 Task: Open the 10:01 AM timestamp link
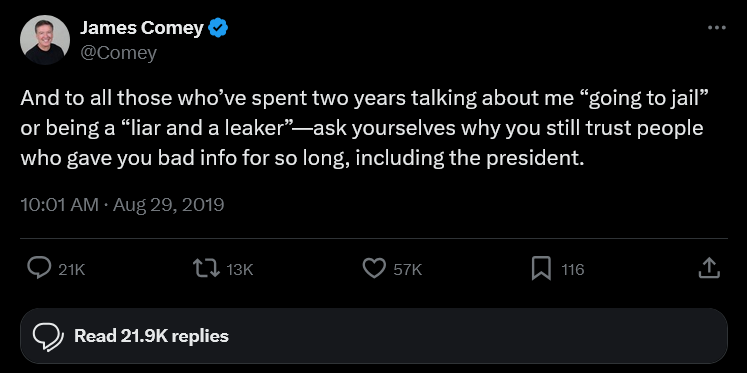pyautogui.click(x=60, y=205)
